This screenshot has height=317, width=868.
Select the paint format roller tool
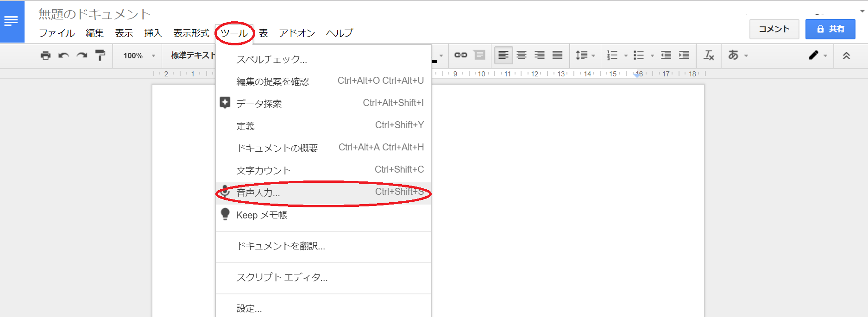coord(100,56)
